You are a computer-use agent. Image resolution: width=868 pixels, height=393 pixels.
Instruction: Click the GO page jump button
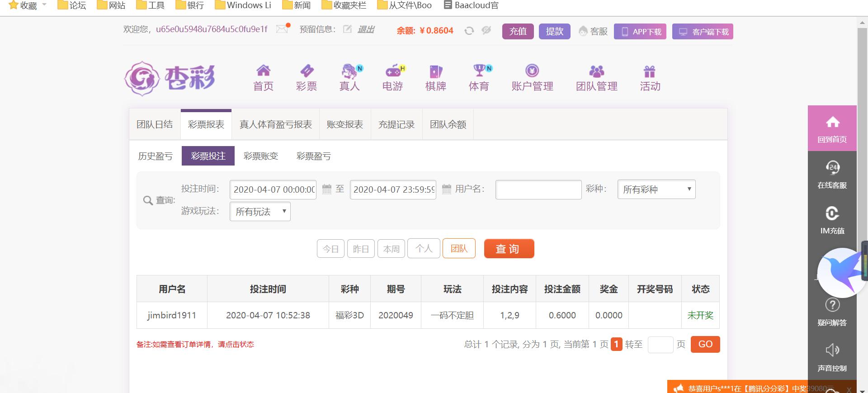[x=705, y=344]
